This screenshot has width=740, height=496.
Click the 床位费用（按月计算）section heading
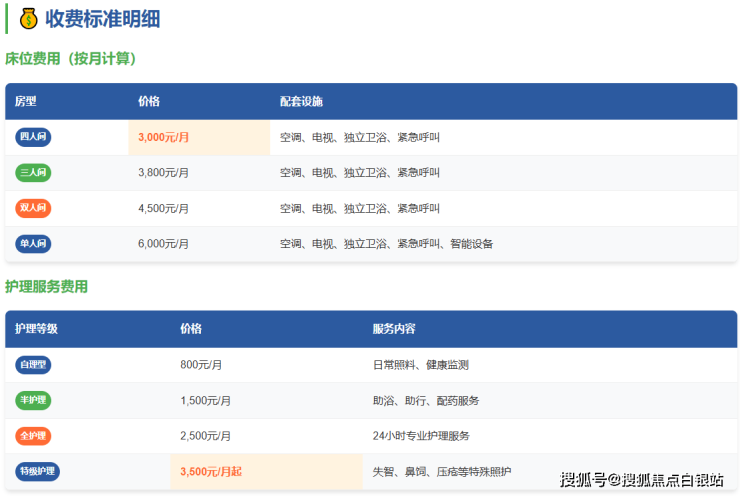tap(71, 59)
